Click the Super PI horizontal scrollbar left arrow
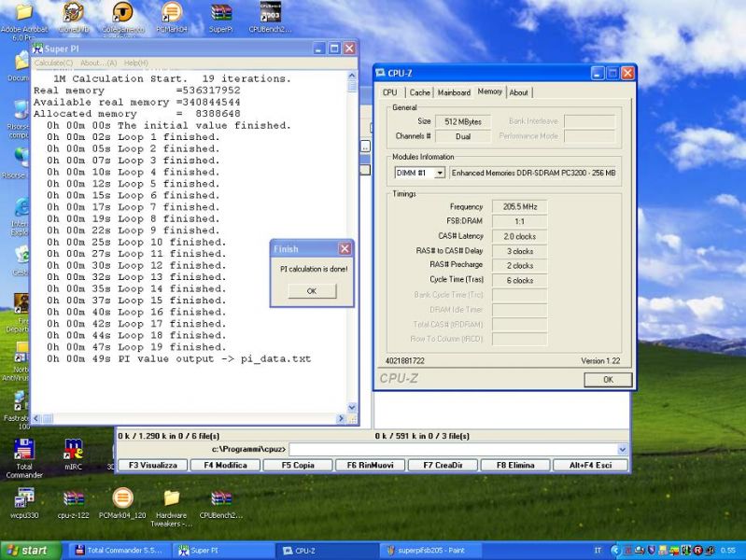 coord(36,419)
